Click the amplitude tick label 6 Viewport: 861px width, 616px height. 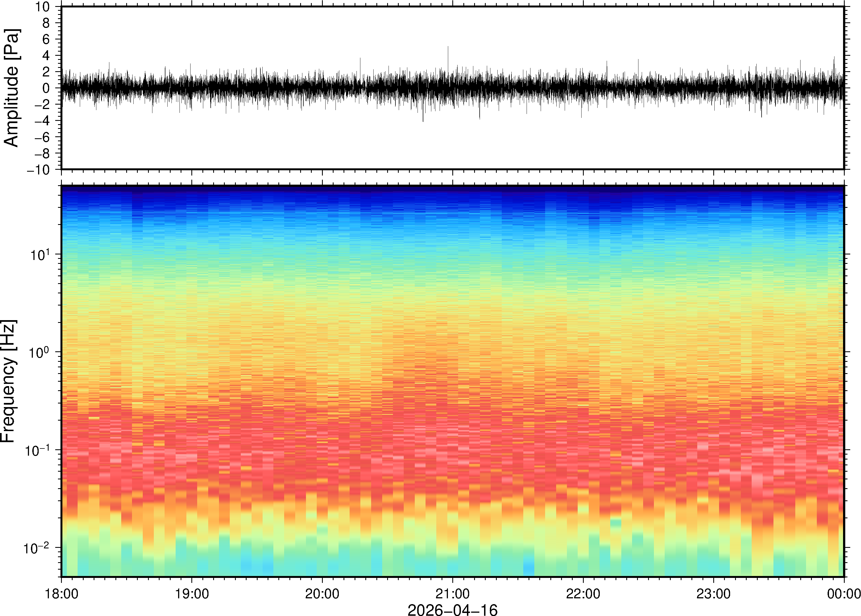point(46,39)
